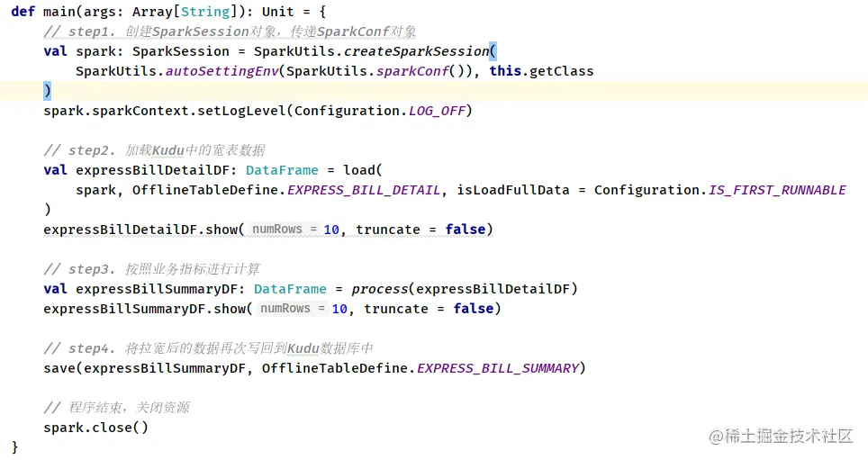The width and height of the screenshot is (868, 460).
Task: Click 'sparkConf' method call
Action: pyautogui.click(x=412, y=71)
